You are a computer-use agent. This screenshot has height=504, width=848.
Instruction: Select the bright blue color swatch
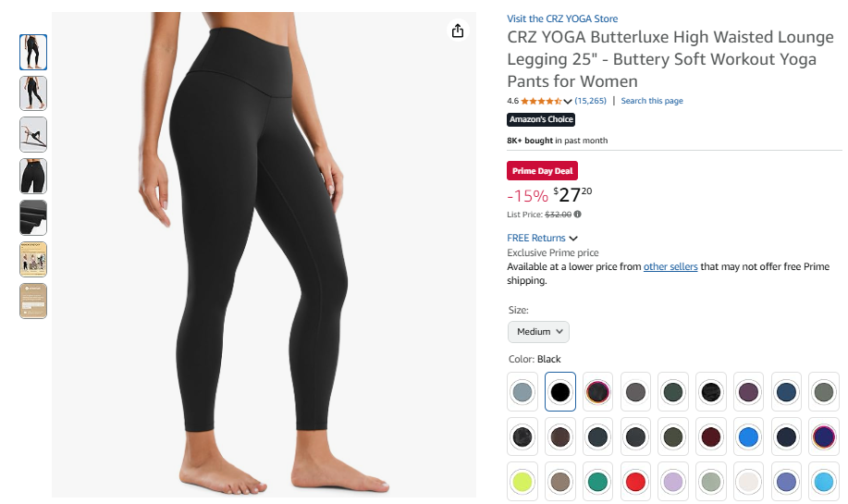click(748, 436)
